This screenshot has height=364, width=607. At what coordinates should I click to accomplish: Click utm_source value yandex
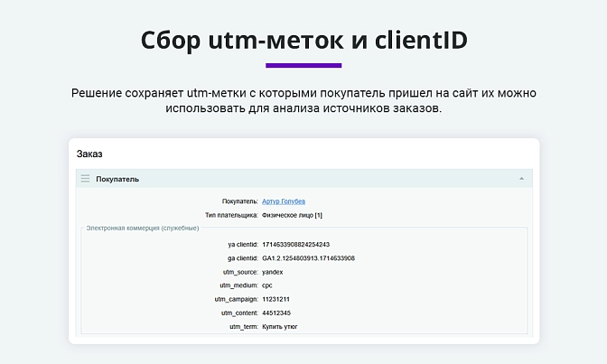point(273,272)
